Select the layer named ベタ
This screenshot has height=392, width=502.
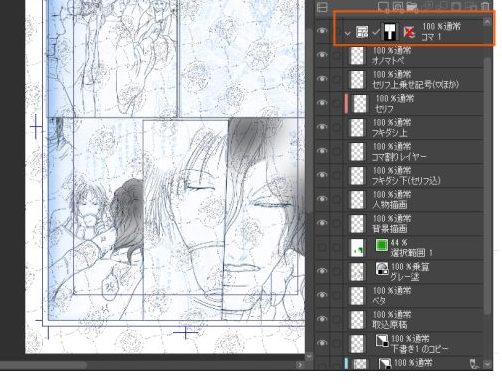tap(379, 300)
